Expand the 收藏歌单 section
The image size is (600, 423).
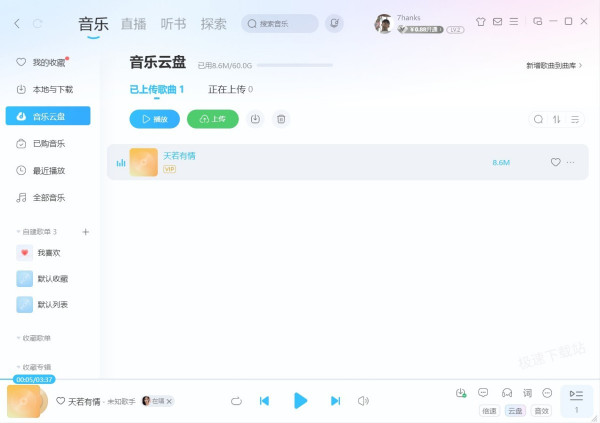click(x=34, y=338)
